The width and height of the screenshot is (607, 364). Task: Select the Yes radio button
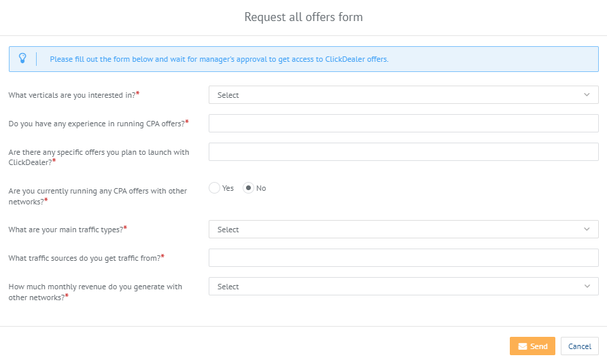(215, 188)
